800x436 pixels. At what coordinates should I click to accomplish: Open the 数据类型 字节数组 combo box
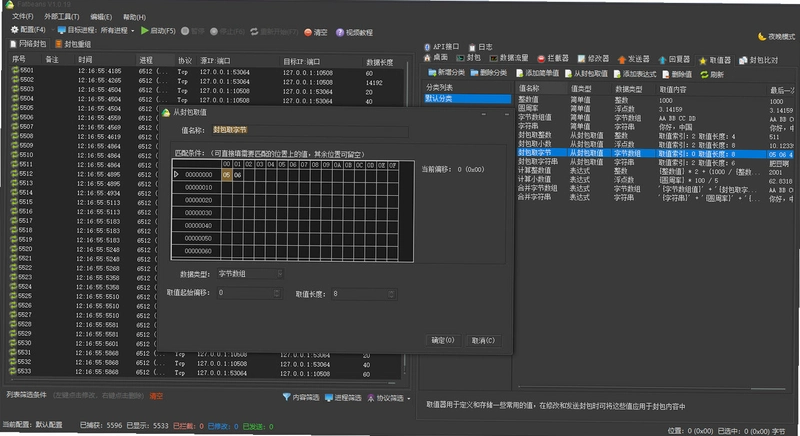(x=250, y=274)
